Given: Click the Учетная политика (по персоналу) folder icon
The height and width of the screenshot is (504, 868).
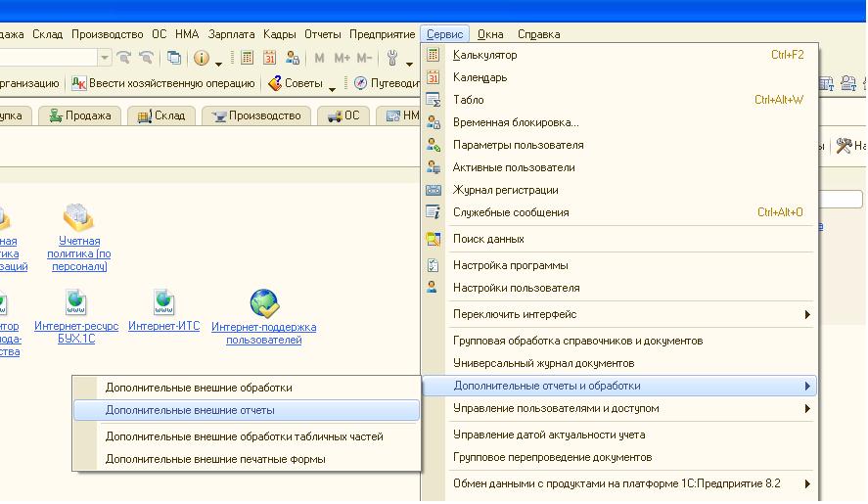Looking at the screenshot, I should 78,217.
